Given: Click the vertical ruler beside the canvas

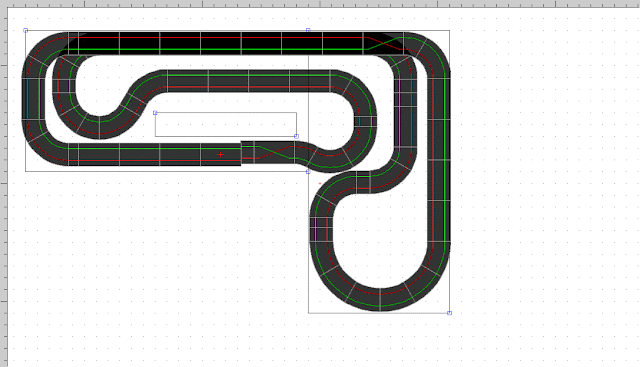Looking at the screenshot, I should pos(4,187).
